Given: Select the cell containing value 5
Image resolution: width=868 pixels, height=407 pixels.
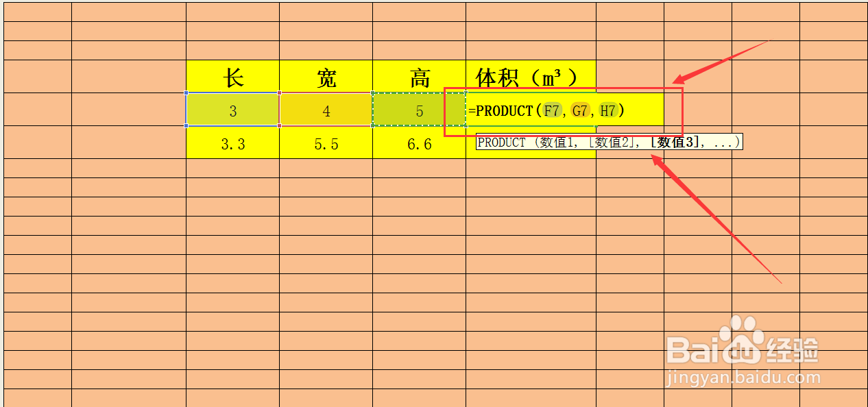Looking at the screenshot, I should 420,110.
